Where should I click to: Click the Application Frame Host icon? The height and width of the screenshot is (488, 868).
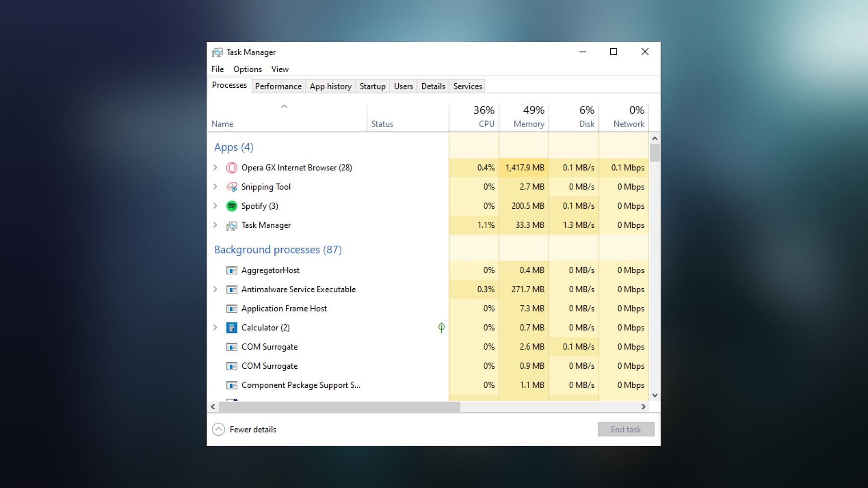click(x=231, y=309)
